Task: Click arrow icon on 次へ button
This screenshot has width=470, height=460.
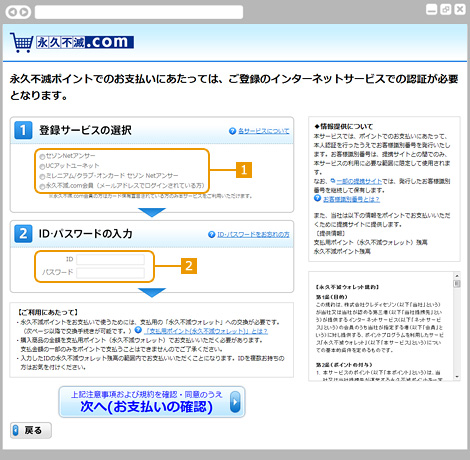Action: (235, 402)
